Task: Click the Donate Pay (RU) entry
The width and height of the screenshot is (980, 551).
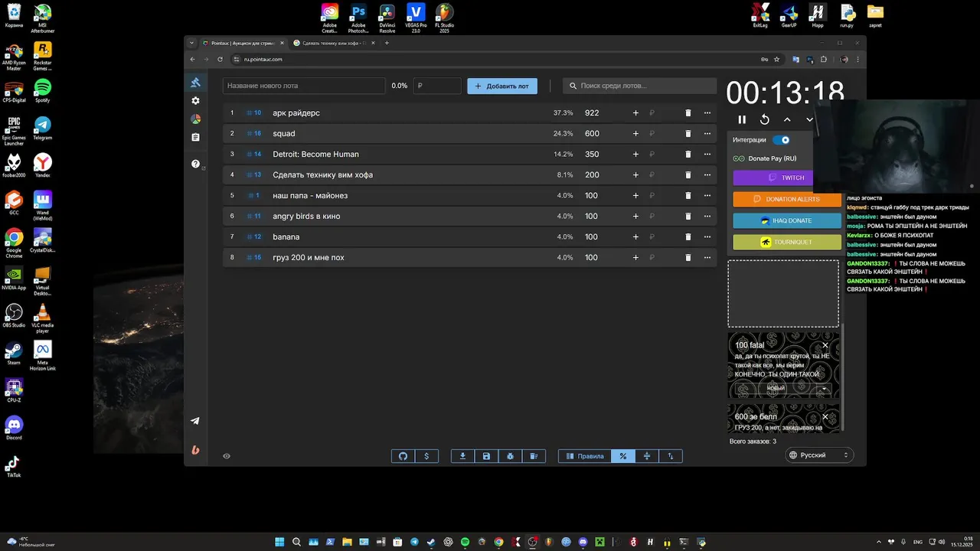Action: coord(766,158)
